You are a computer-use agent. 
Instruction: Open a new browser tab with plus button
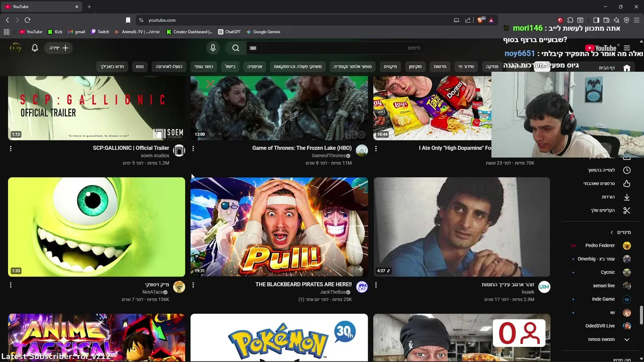pos(89,7)
